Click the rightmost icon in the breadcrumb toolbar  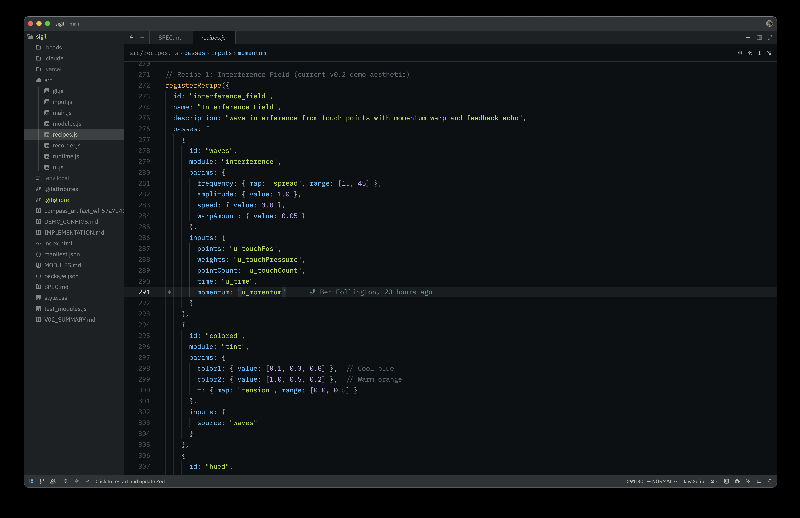point(768,52)
